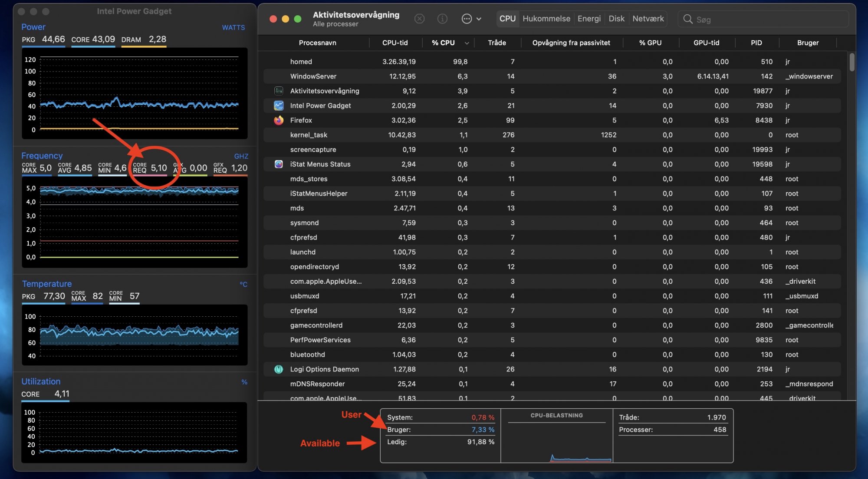
Task: Click the Aktivitetsovervågning process icon
Action: (x=279, y=91)
